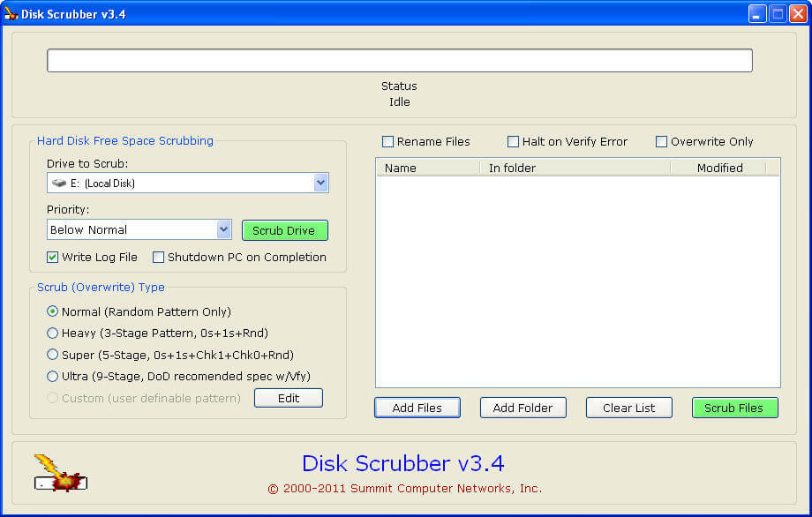The image size is (812, 517).
Task: Click the empty progress bar at top
Action: (399, 61)
